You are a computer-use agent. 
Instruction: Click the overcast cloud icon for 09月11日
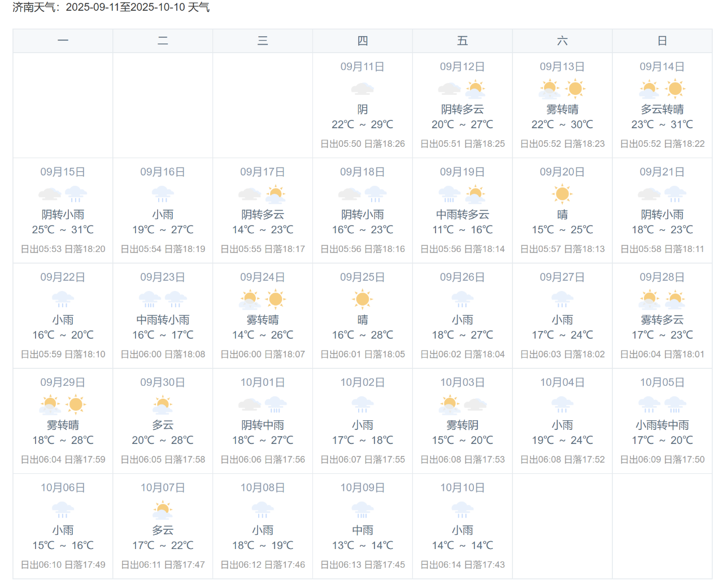[362, 89]
